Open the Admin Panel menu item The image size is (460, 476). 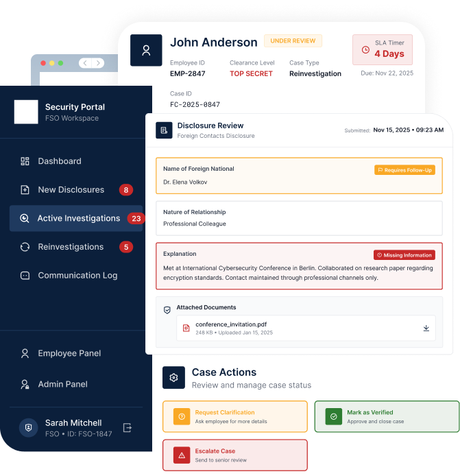coord(62,384)
